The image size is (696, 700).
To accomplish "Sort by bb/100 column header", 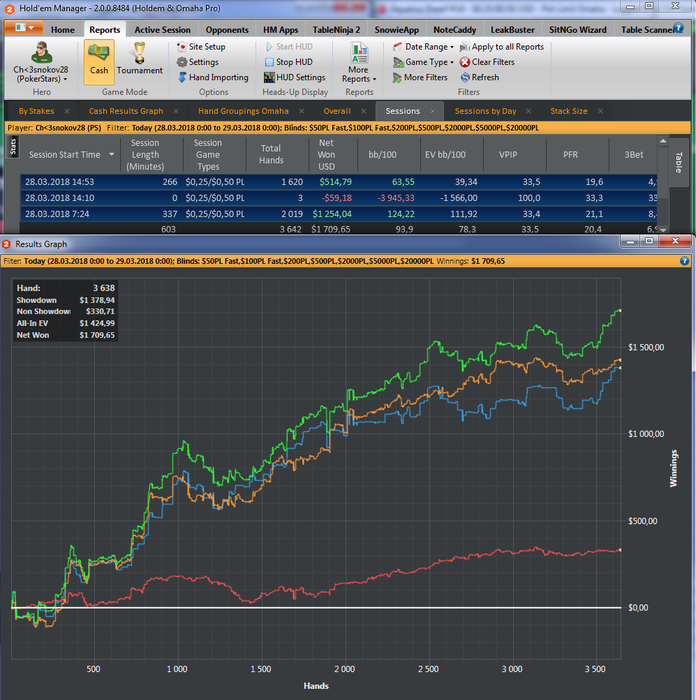I will point(382,154).
